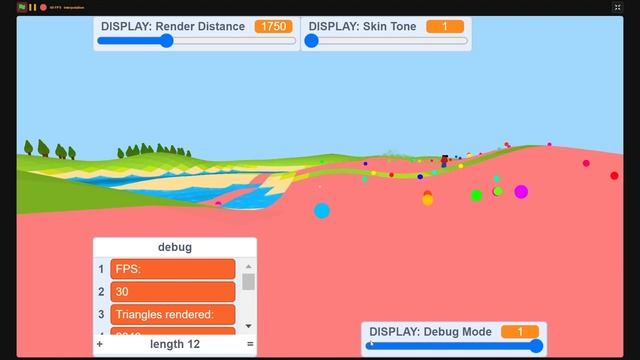Image resolution: width=640 pixels, height=360 pixels.
Task: Click the Render Distance slider handle
Action: pyautogui.click(x=167, y=41)
